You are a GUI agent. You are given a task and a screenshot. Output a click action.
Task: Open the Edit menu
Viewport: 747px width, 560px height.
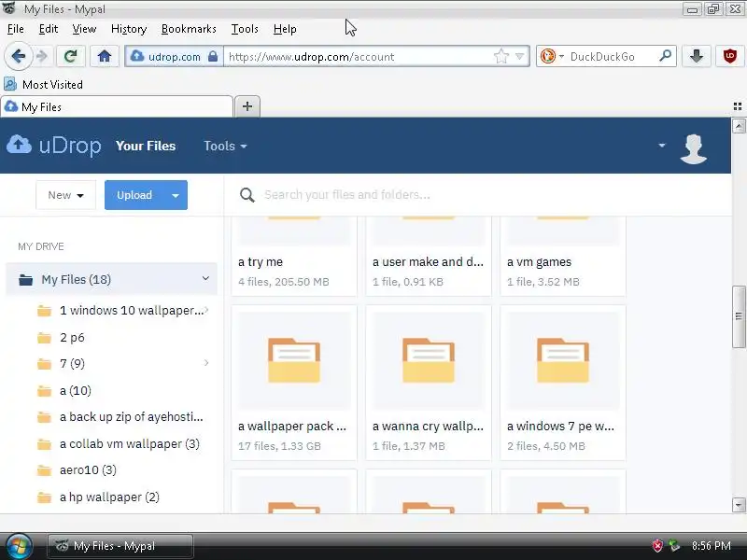49,29
